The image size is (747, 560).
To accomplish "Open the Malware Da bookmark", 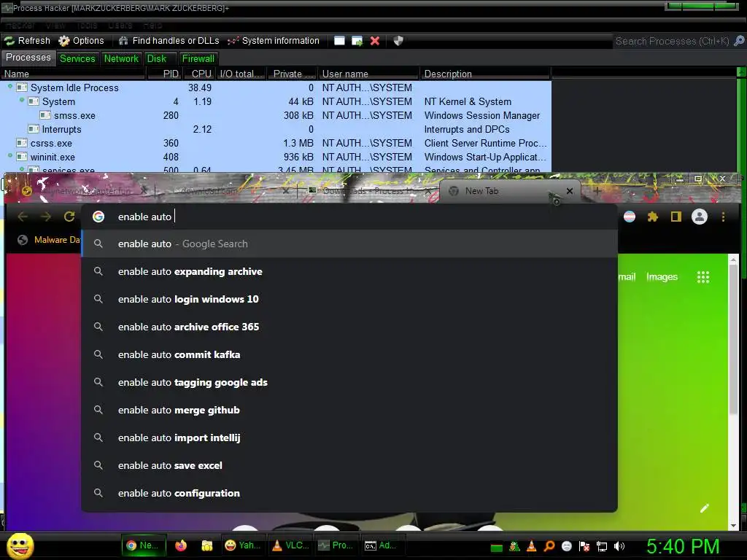I will coord(49,240).
